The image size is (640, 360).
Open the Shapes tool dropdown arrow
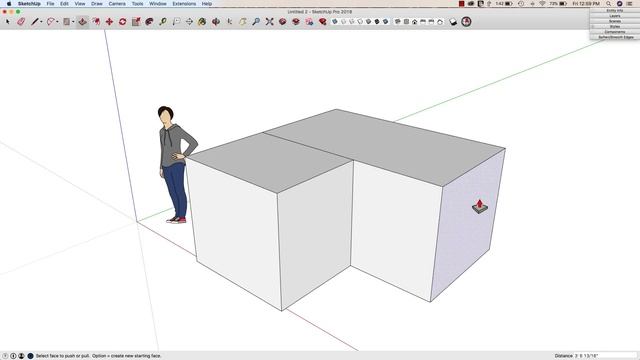pos(73,22)
